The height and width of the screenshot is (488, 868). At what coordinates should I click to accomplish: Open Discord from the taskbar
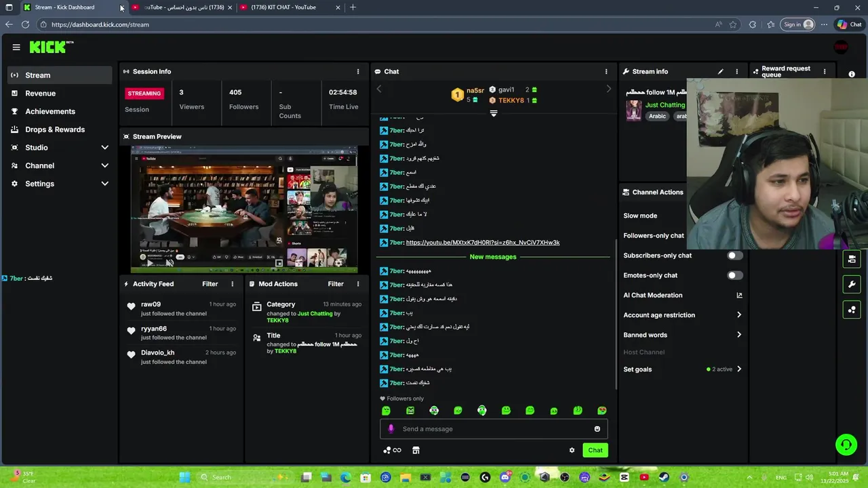point(505,477)
